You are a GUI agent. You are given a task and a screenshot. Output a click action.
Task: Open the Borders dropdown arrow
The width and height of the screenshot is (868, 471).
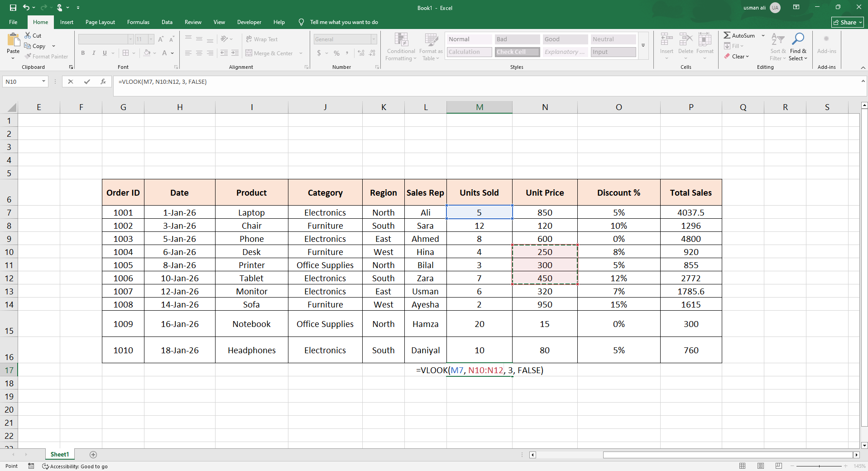[x=134, y=53]
